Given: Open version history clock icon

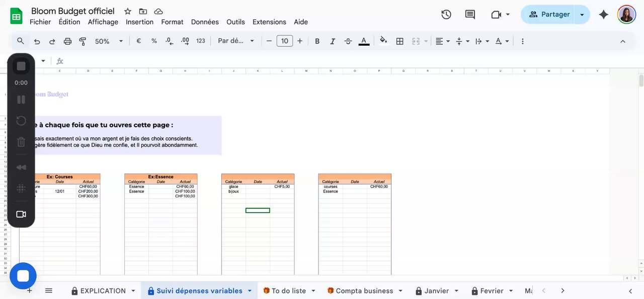Looking at the screenshot, I should point(446,15).
